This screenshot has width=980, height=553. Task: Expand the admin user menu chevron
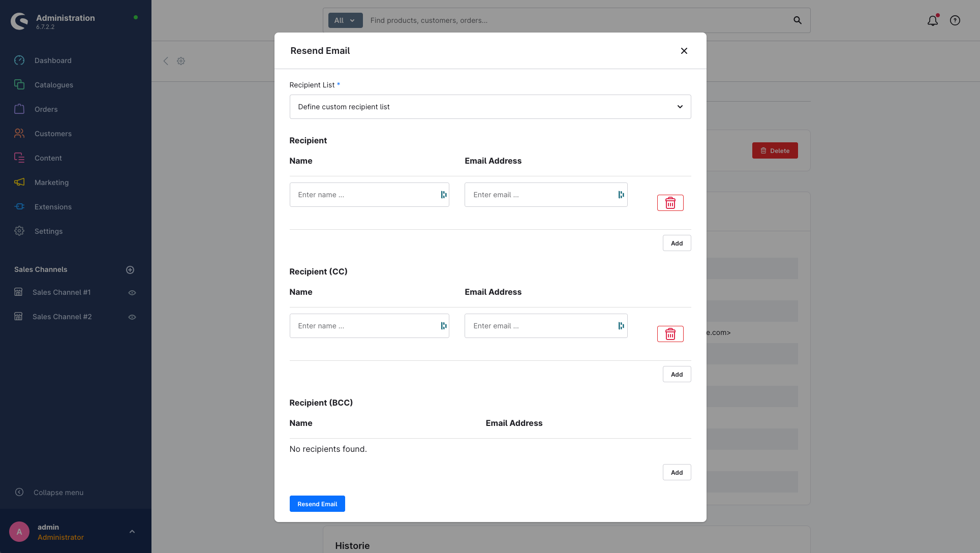click(x=132, y=532)
